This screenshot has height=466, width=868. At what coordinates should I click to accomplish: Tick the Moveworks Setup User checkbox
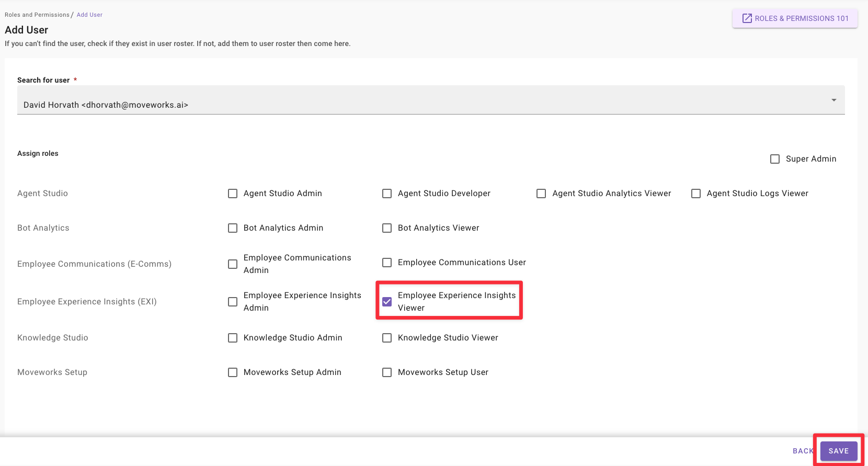tap(387, 372)
